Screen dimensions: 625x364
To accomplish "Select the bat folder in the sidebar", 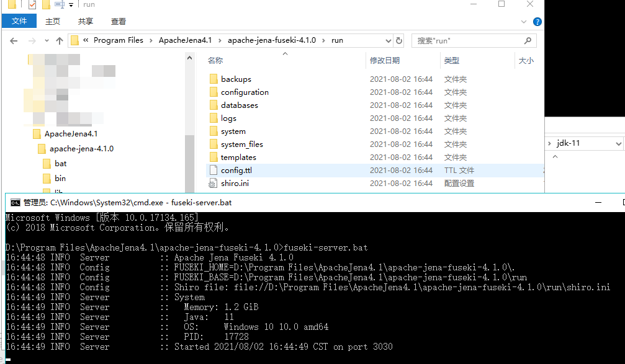I will click(60, 163).
